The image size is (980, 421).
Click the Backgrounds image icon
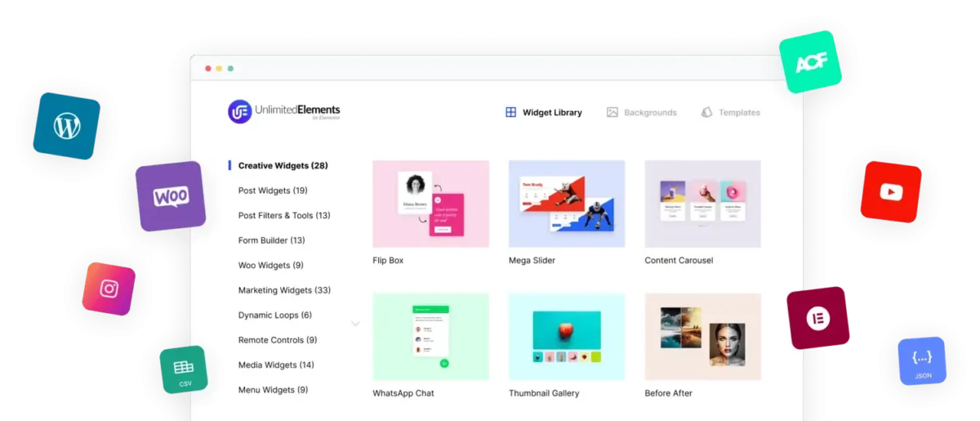coord(612,112)
